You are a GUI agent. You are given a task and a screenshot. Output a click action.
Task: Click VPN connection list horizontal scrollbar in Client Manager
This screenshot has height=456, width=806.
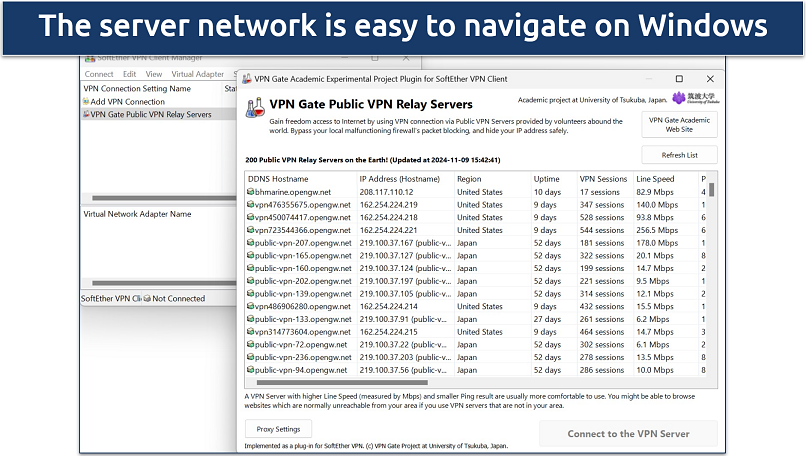[x=163, y=198]
